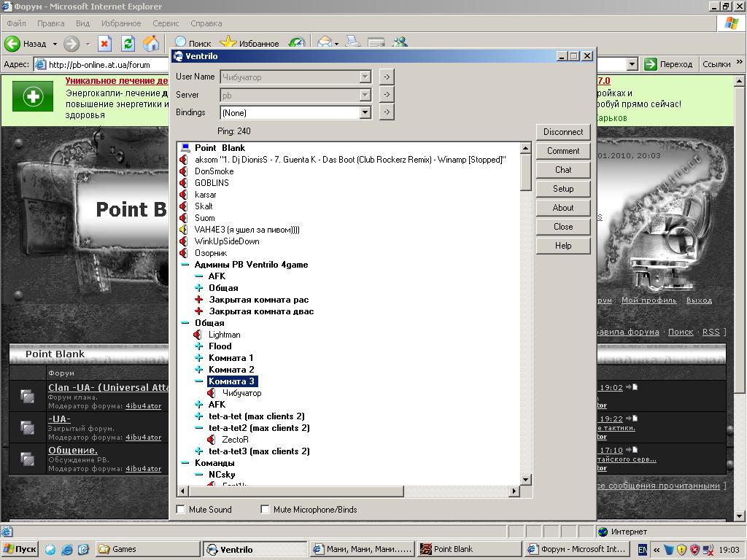
Task: Click the IE Stop toolbar icon
Action: 104,44
